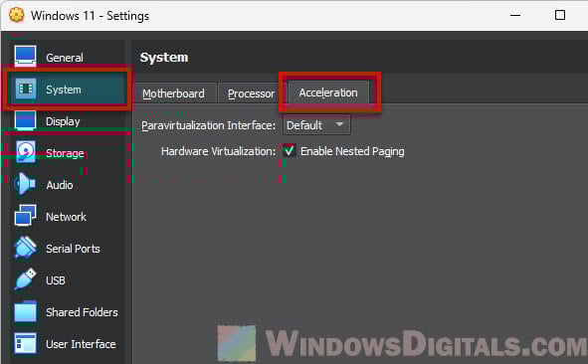Open the Paravirtualization Interface dropdown
The width and height of the screenshot is (588, 364).
click(x=316, y=125)
